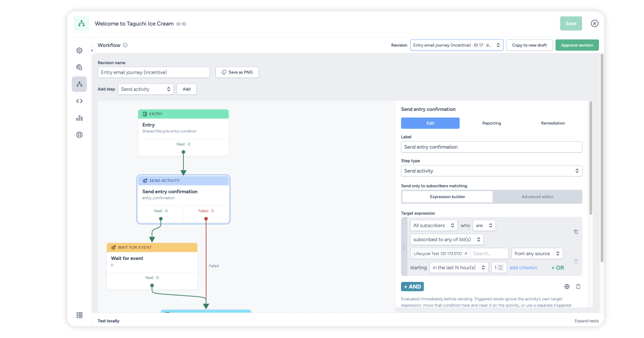This screenshot has height=338, width=644.
Task: Open the Add step type dropdown
Action: tap(146, 89)
